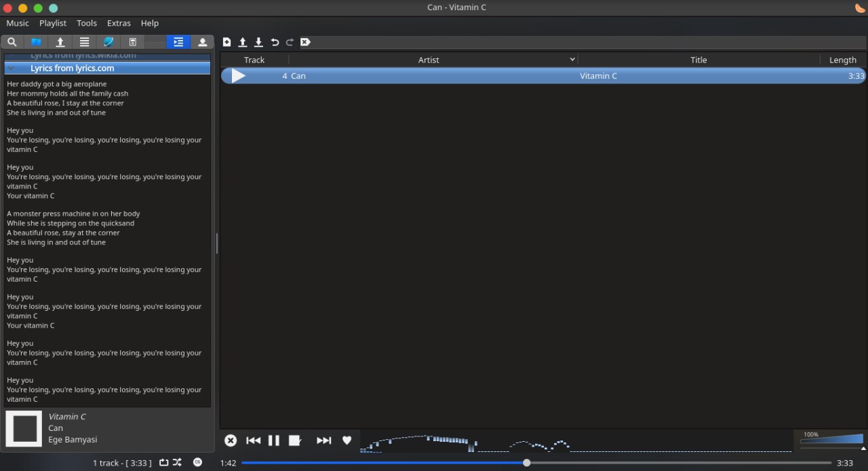Open the Artist column dropdown arrow
The height and width of the screenshot is (471, 868).
coord(573,60)
